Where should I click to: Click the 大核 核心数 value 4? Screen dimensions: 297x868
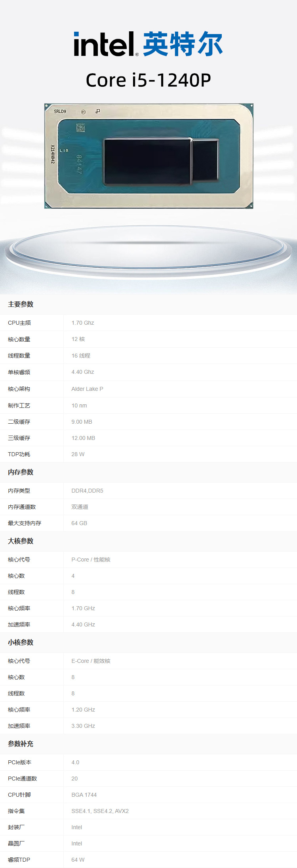[x=73, y=576]
